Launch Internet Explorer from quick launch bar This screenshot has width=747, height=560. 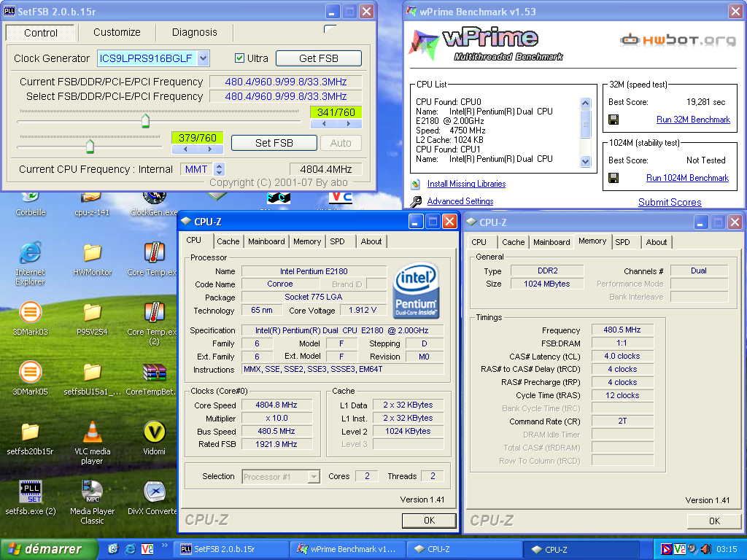click(x=130, y=549)
